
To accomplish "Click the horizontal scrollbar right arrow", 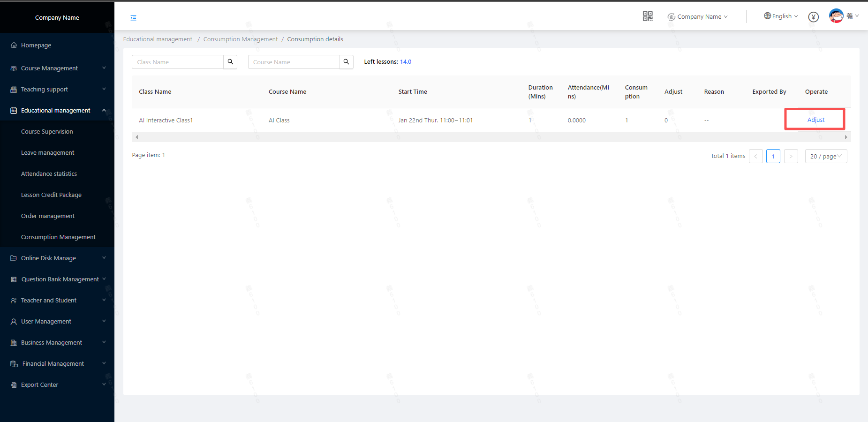I will 845,137.
